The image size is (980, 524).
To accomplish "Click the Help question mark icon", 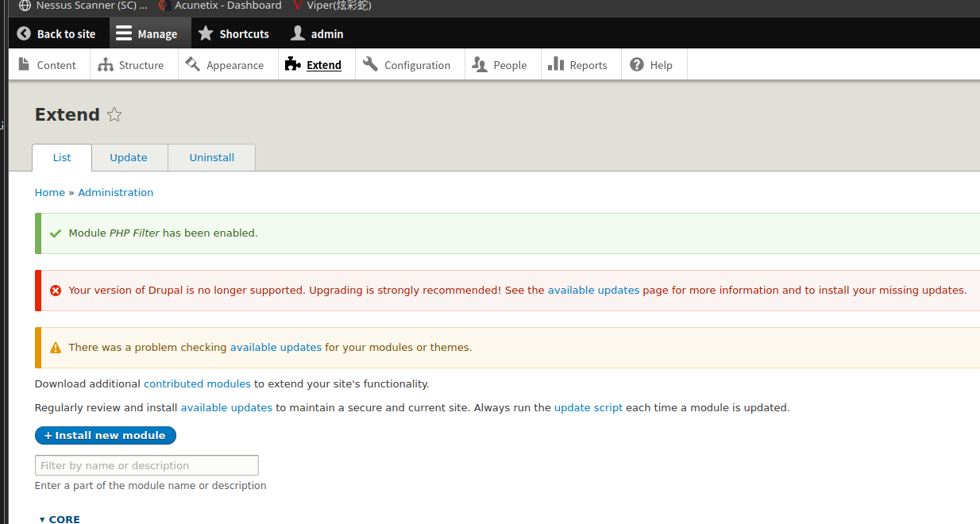I will tap(637, 65).
